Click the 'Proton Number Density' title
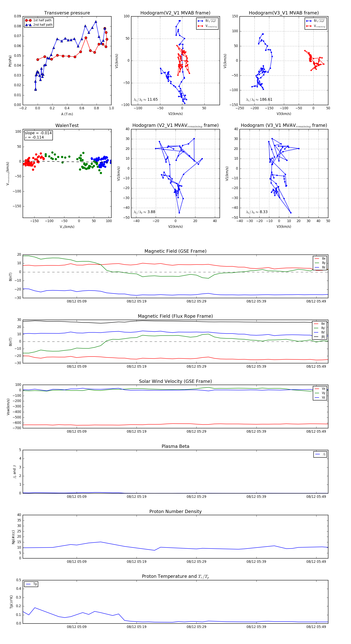The width and height of the screenshot is (351, 644). click(175, 511)
